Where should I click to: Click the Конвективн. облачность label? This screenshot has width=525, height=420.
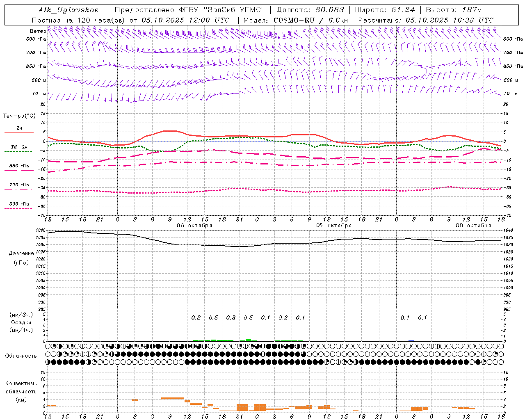click(21, 388)
